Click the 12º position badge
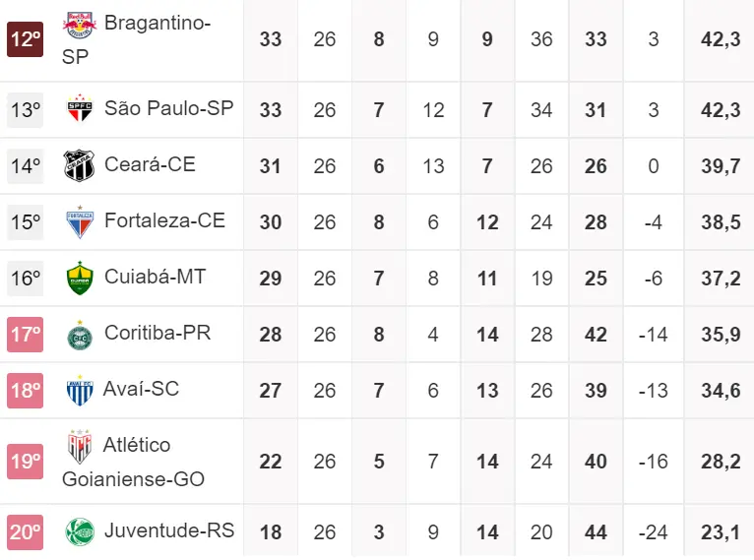 (x=25, y=39)
